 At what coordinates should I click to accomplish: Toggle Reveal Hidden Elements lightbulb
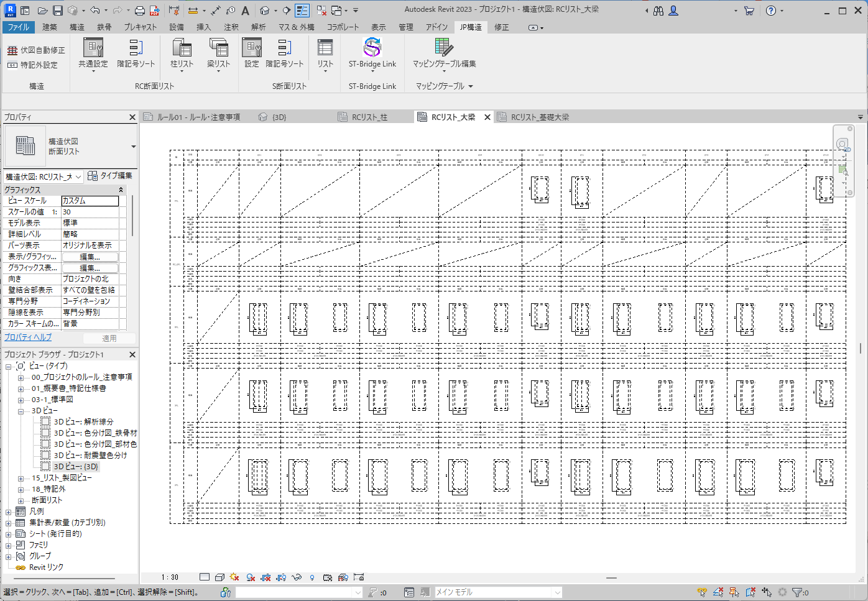312,577
